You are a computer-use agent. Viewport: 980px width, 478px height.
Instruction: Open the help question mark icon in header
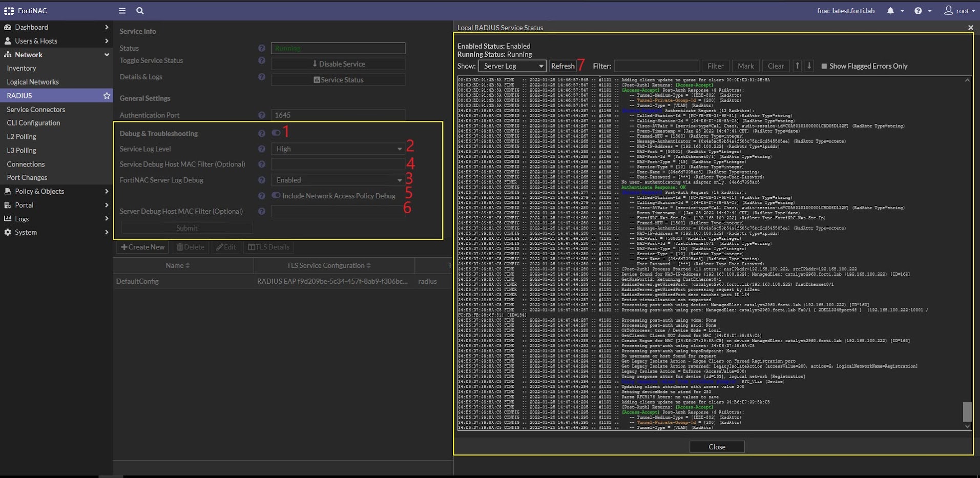pyautogui.click(x=918, y=11)
